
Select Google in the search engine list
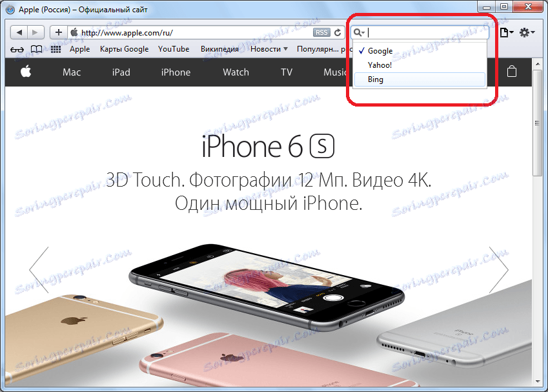click(x=420, y=51)
